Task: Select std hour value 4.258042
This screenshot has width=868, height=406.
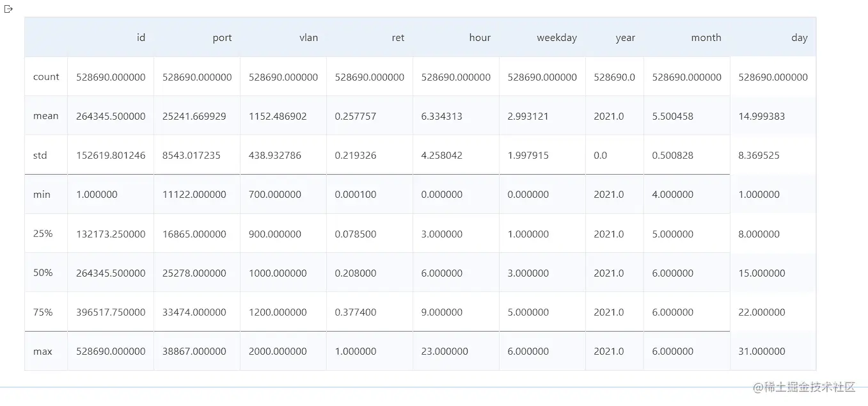Action: (x=442, y=156)
